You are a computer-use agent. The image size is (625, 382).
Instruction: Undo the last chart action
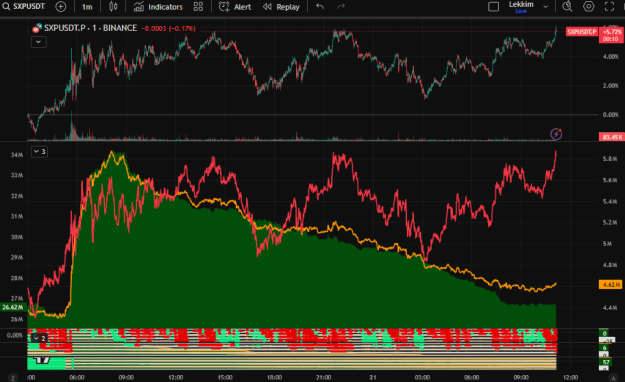click(320, 7)
